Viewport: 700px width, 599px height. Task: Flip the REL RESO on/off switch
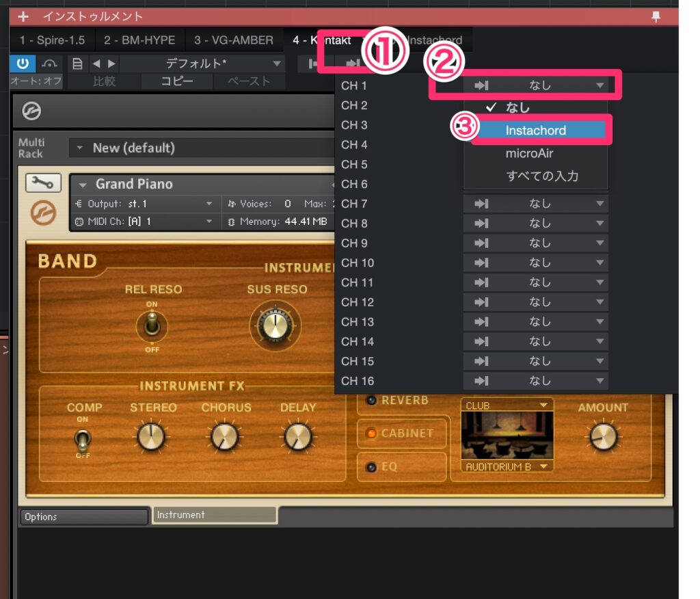[152, 325]
